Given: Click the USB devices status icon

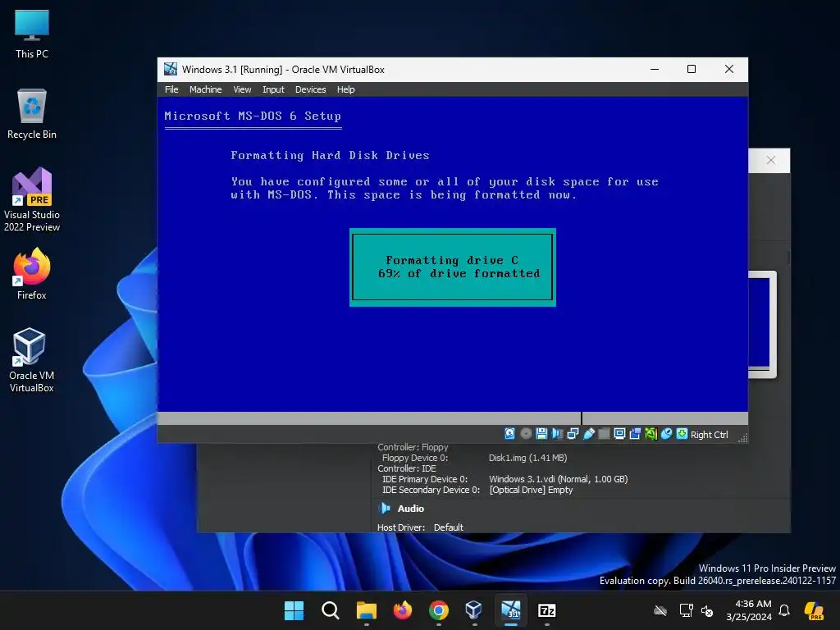Looking at the screenshot, I should tap(589, 434).
